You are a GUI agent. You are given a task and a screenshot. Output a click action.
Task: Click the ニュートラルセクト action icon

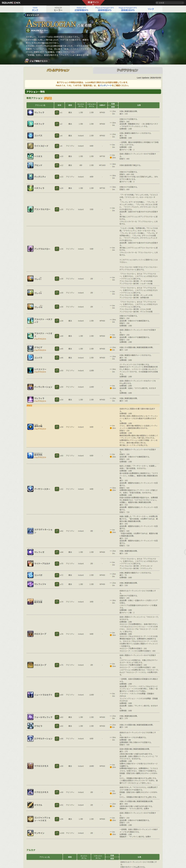point(30,694)
